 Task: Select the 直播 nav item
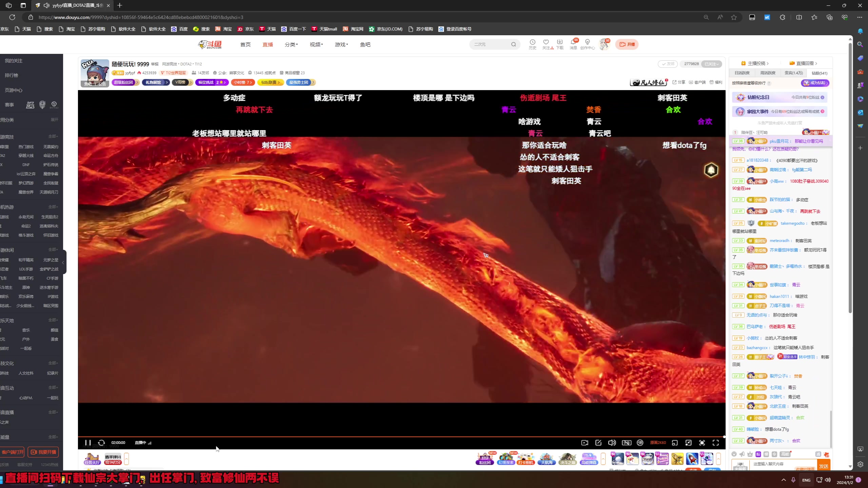coord(268,44)
